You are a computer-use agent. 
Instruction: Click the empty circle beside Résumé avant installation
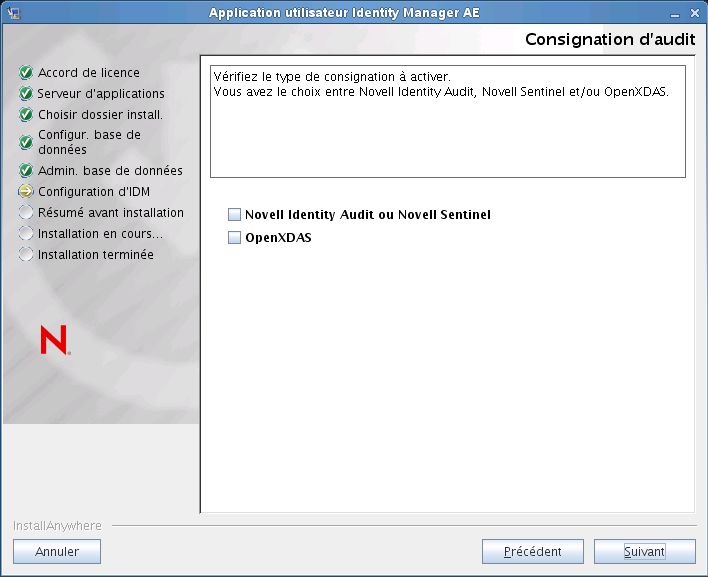coord(26,212)
